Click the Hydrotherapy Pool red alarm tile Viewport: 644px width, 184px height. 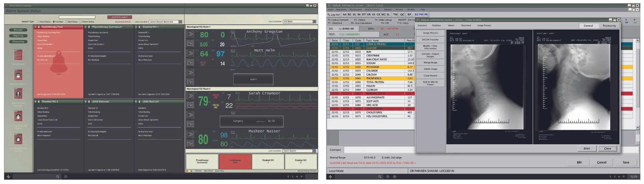click(x=235, y=161)
